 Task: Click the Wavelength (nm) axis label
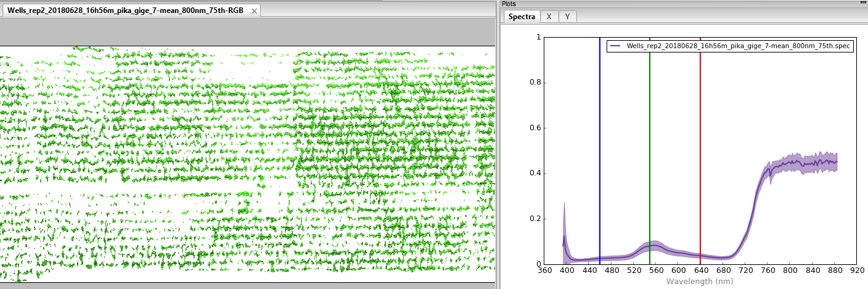699,281
